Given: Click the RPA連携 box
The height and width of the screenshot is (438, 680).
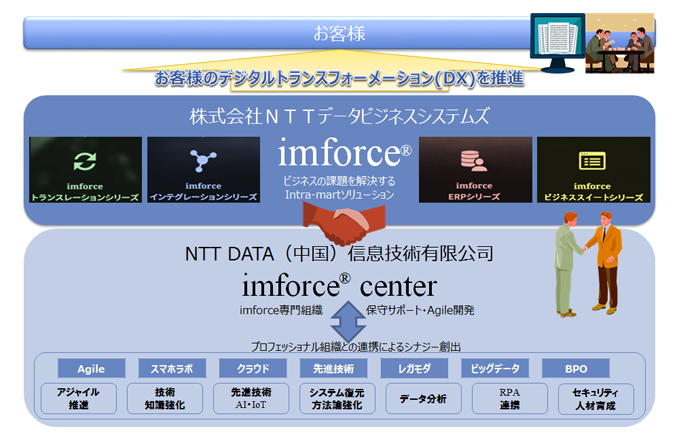Looking at the screenshot, I should click(x=510, y=399).
